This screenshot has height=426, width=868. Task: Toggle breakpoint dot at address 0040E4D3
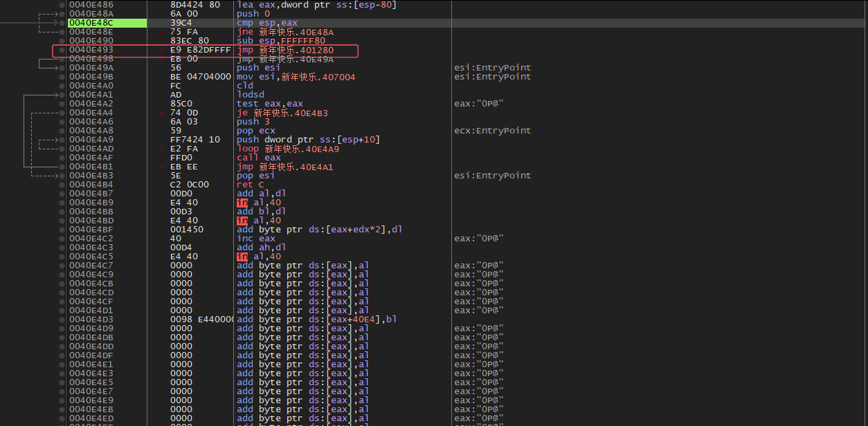(63, 319)
